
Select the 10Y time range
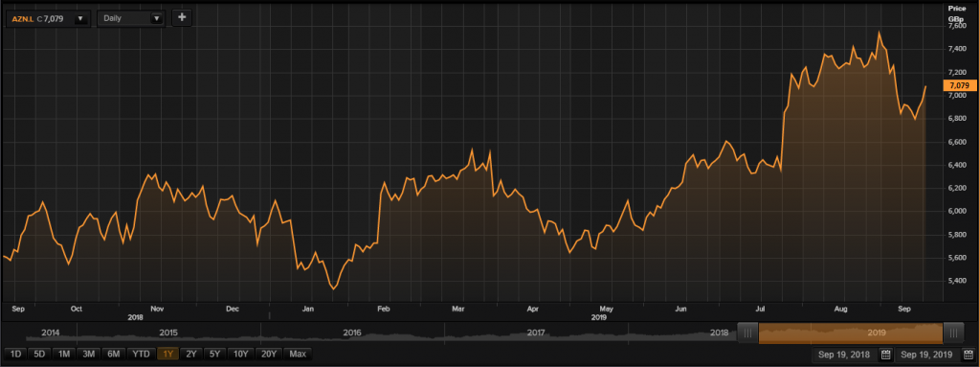[240, 354]
